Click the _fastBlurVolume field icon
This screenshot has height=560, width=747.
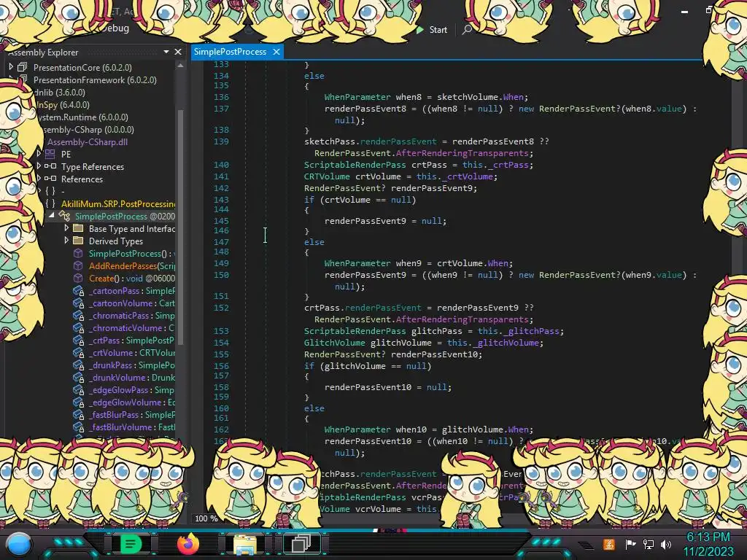pyautogui.click(x=79, y=427)
